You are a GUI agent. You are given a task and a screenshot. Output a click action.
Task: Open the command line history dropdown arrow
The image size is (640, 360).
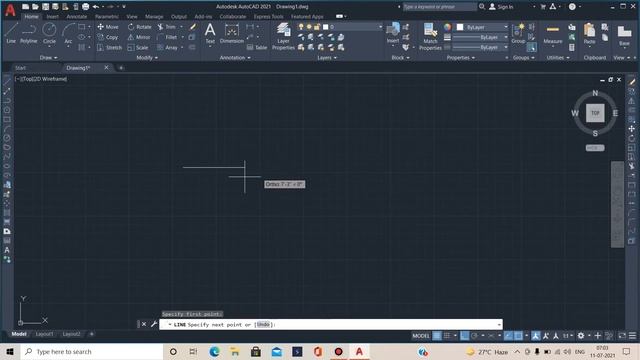pos(499,324)
